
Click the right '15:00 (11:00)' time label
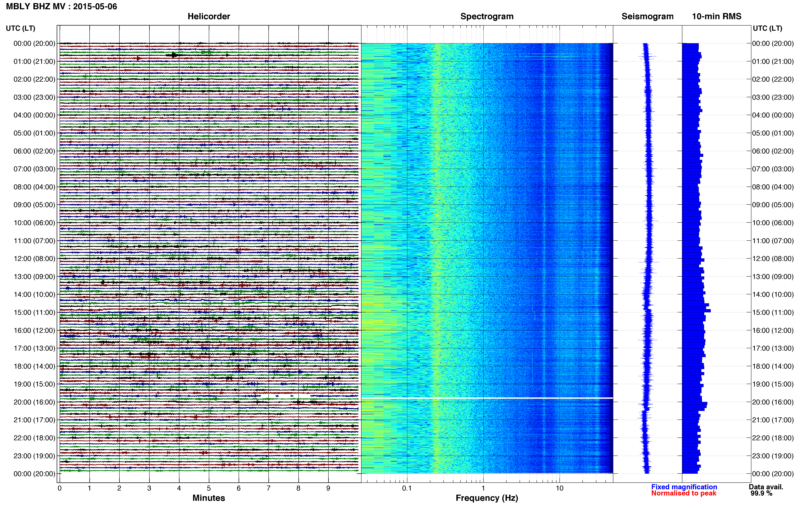coord(773,312)
